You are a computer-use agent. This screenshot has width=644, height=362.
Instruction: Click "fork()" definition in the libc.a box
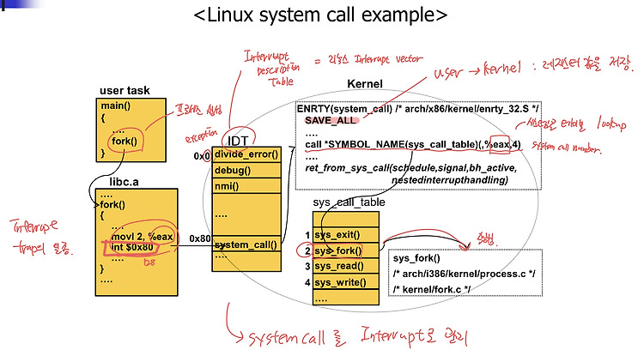point(112,204)
